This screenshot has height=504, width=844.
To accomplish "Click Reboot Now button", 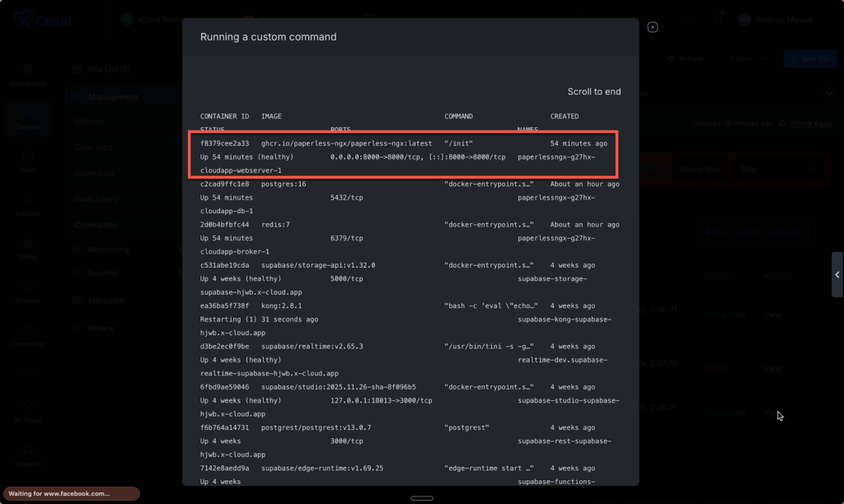I will coord(699,170).
